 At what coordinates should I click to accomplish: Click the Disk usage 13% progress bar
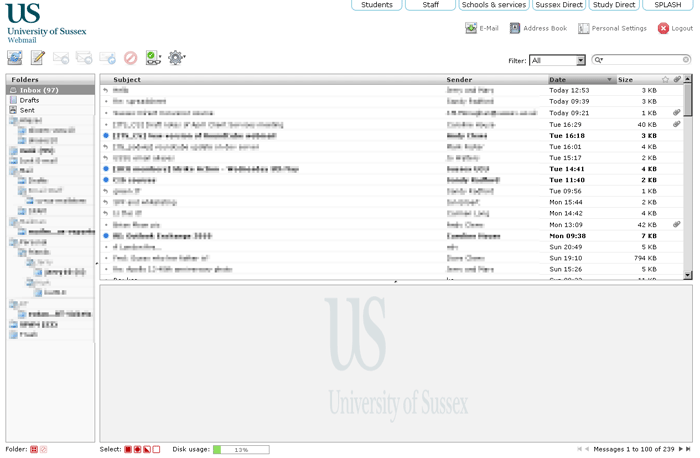(241, 450)
